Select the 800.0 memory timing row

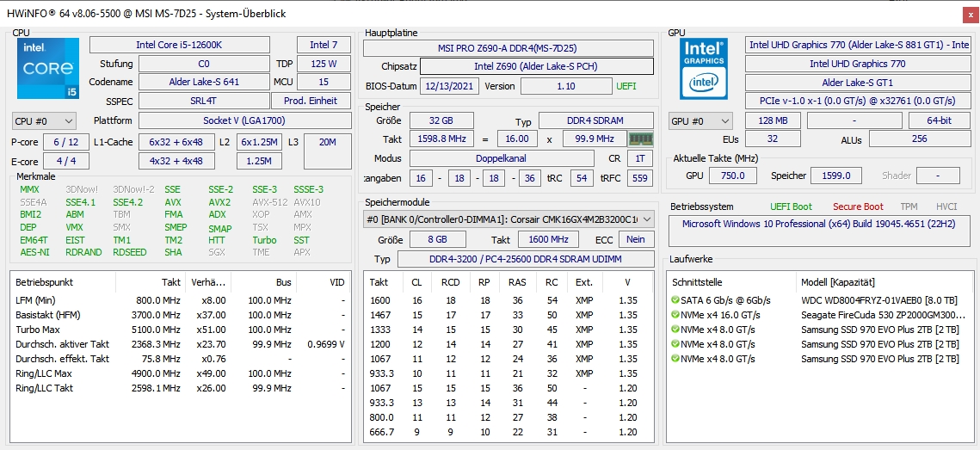508,417
